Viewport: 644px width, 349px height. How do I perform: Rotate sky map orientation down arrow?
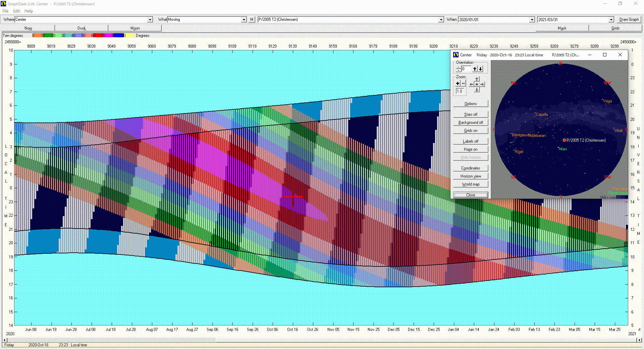[481, 69]
